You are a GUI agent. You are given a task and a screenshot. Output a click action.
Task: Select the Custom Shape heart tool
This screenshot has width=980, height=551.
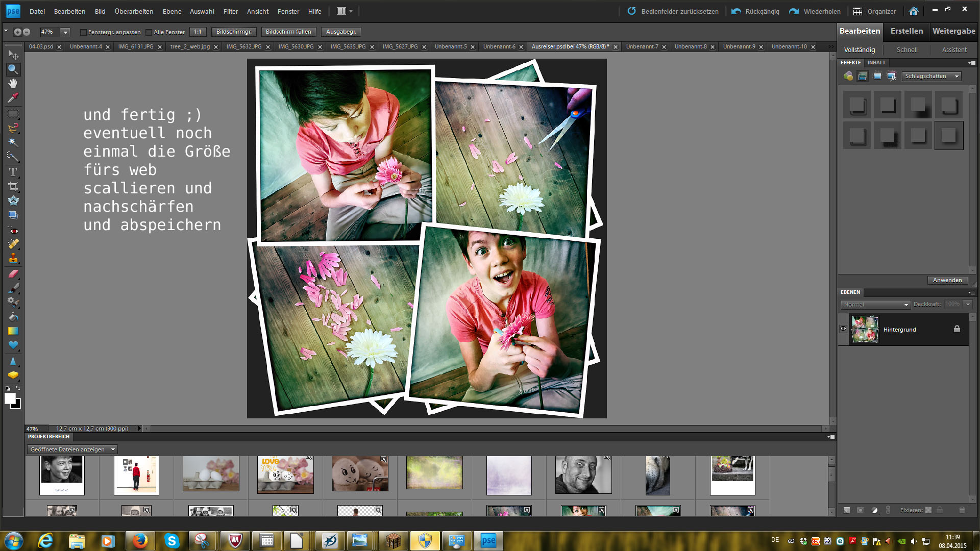[x=13, y=345]
